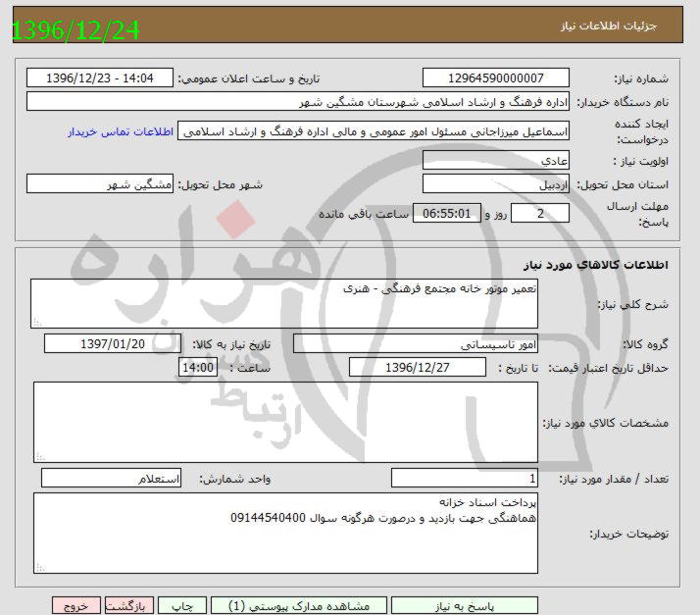Image resolution: width=700 pixels, height=615 pixels.
Task: Click the خروج exit button
Action: click(76, 605)
